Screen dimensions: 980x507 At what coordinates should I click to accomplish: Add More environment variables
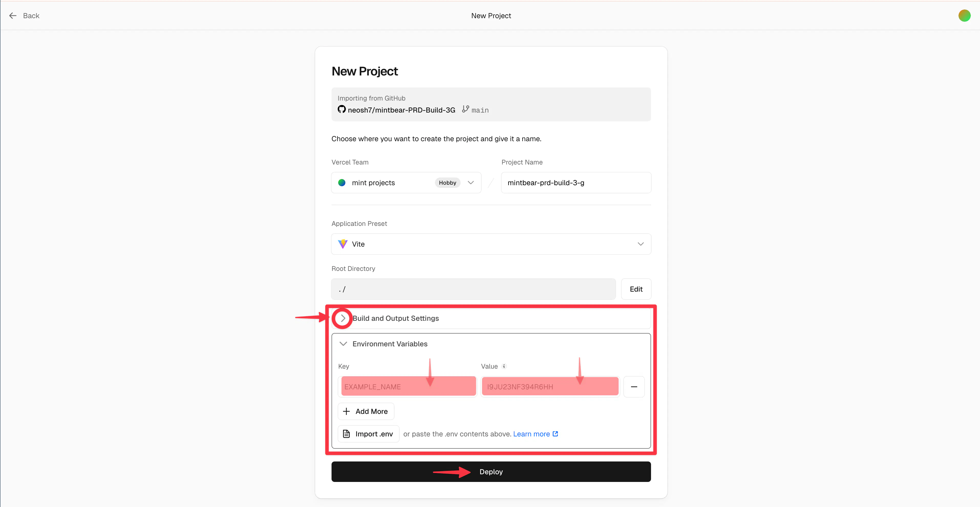pos(366,412)
